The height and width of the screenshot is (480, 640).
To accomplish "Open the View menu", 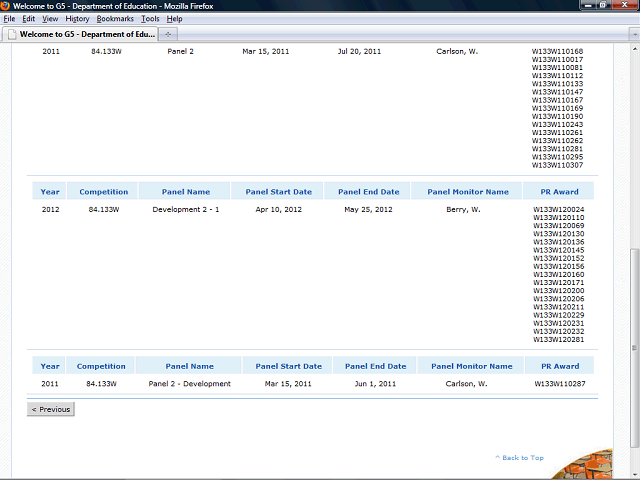I will tap(50, 19).
